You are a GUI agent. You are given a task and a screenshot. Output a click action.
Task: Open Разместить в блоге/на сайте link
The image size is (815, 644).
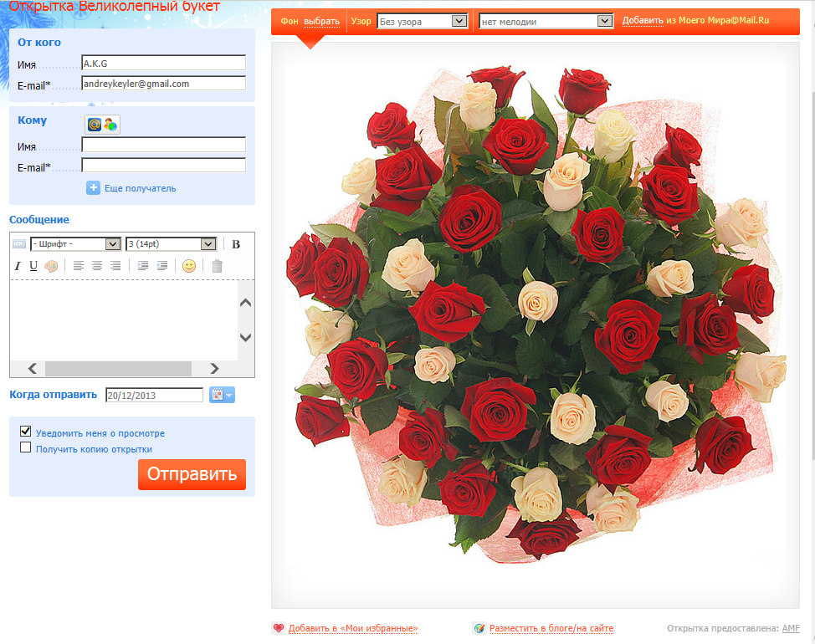(551, 628)
